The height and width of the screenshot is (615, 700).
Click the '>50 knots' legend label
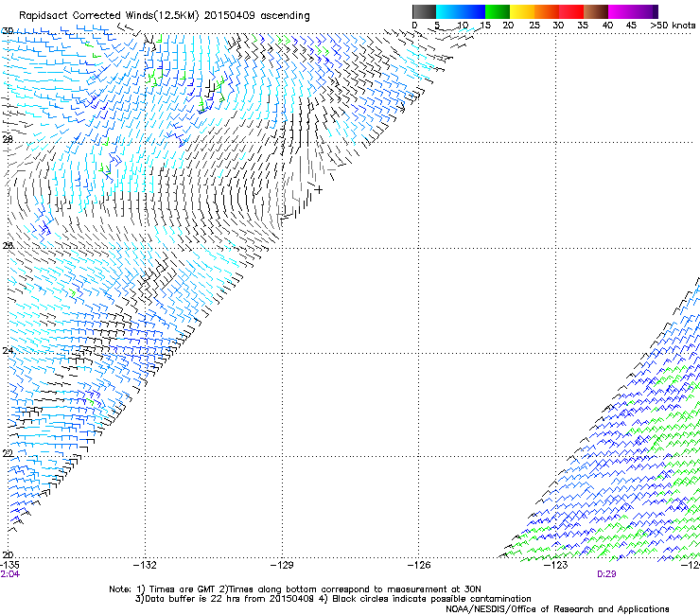[673, 26]
